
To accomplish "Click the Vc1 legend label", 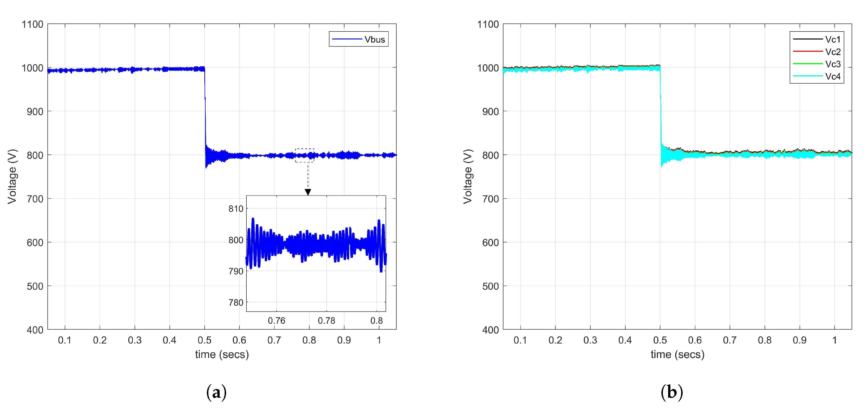I will pos(833,39).
